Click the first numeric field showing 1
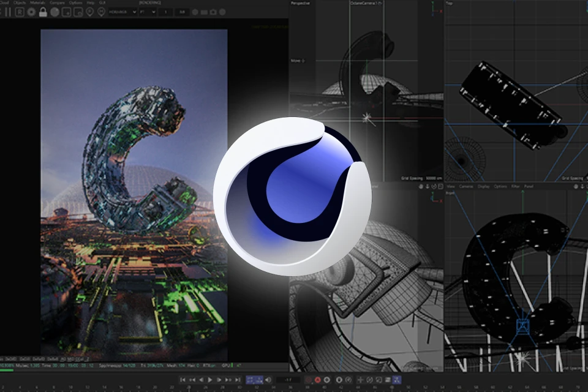The width and height of the screenshot is (588, 392). [x=165, y=12]
